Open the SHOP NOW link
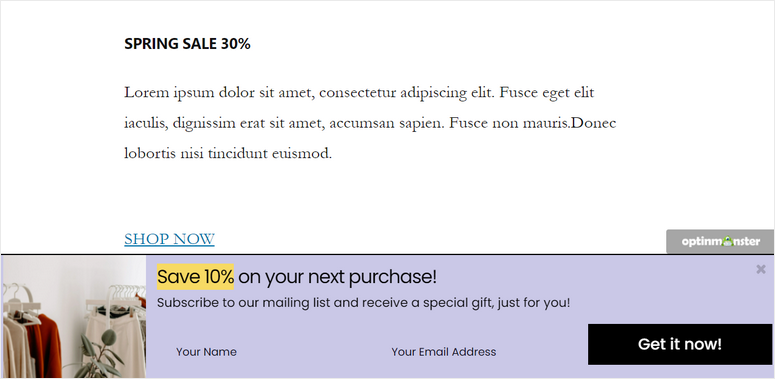The image size is (775, 379). tap(169, 239)
